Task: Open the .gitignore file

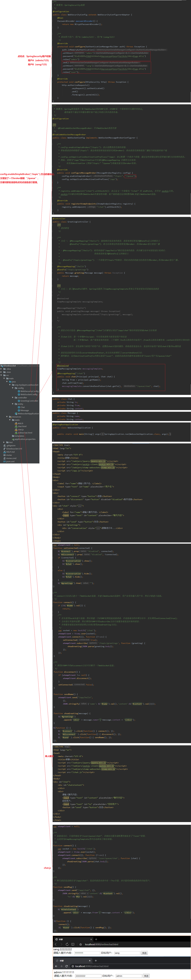Action: tap(11, 445)
